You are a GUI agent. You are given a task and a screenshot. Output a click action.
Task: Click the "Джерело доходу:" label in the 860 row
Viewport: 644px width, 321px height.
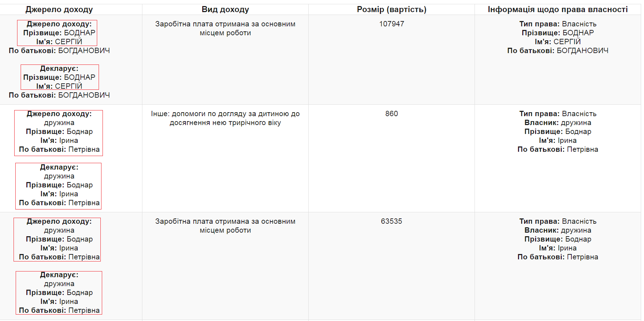(59, 114)
